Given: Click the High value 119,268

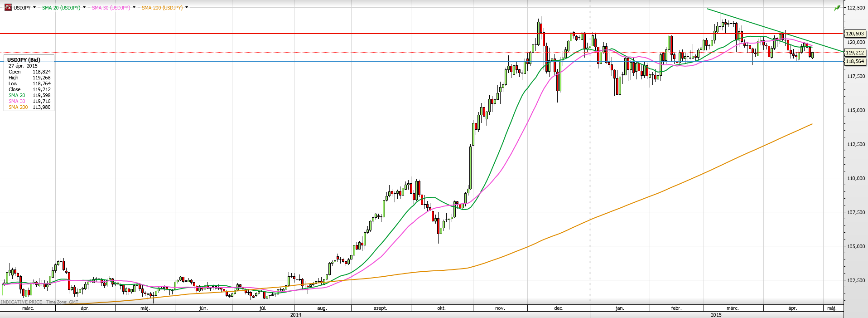Looking at the screenshot, I should [x=42, y=78].
